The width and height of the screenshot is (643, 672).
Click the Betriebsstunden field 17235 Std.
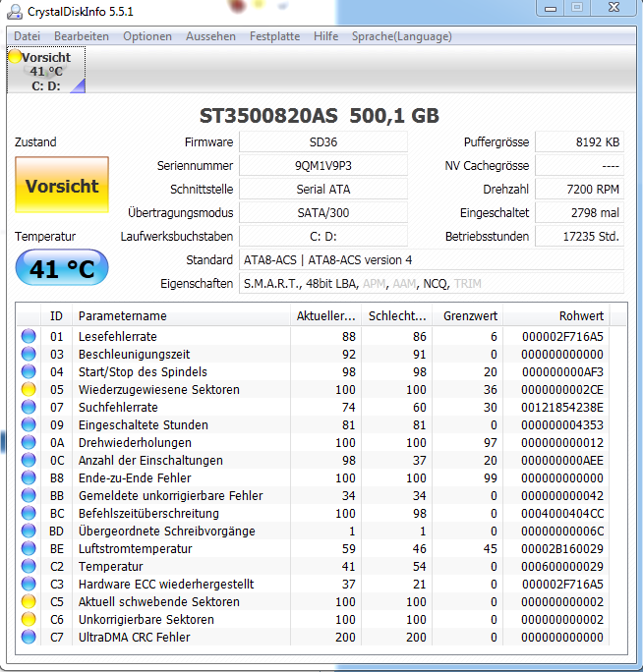(579, 236)
